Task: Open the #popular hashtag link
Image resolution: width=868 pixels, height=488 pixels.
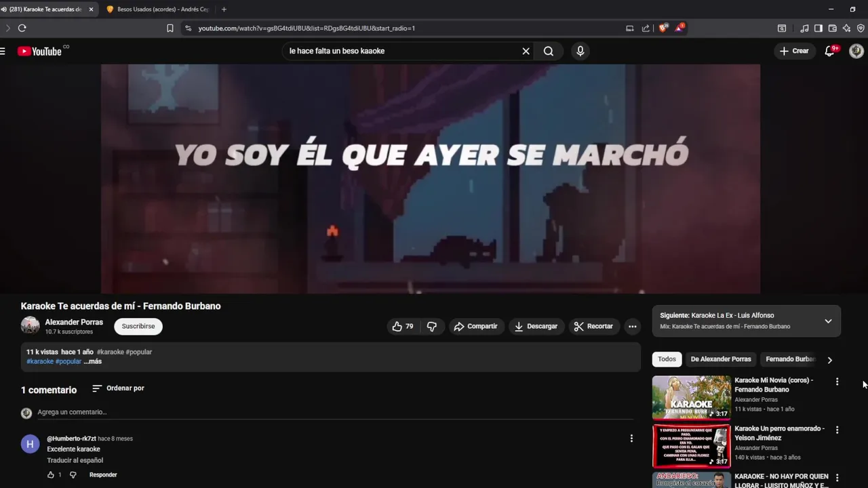Action: click(68, 361)
